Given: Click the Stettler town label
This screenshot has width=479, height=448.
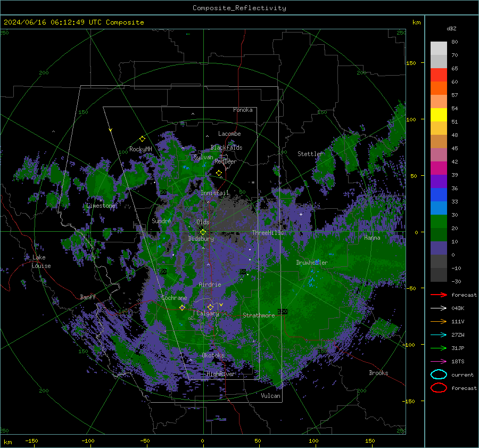Looking at the screenshot, I should (310, 154).
